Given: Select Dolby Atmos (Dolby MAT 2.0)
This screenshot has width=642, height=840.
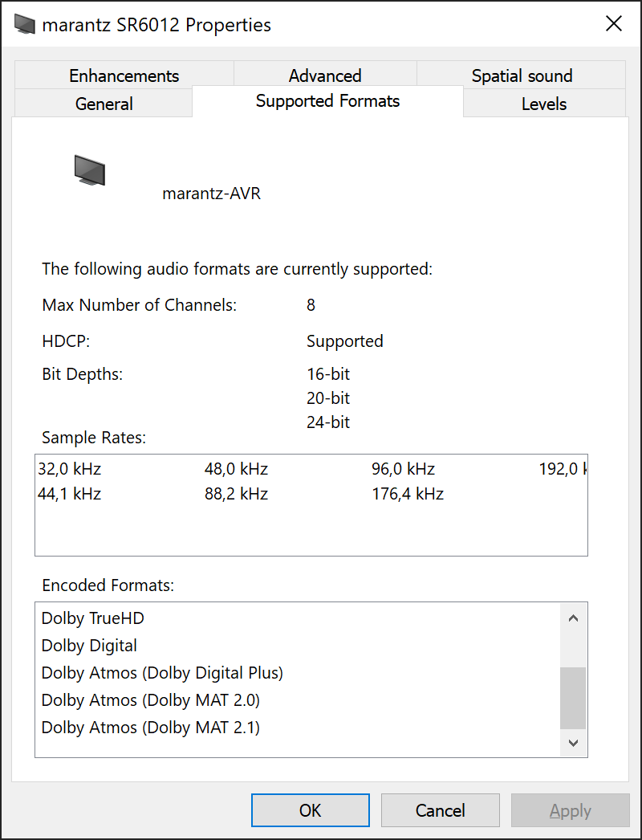Looking at the screenshot, I should [x=151, y=700].
